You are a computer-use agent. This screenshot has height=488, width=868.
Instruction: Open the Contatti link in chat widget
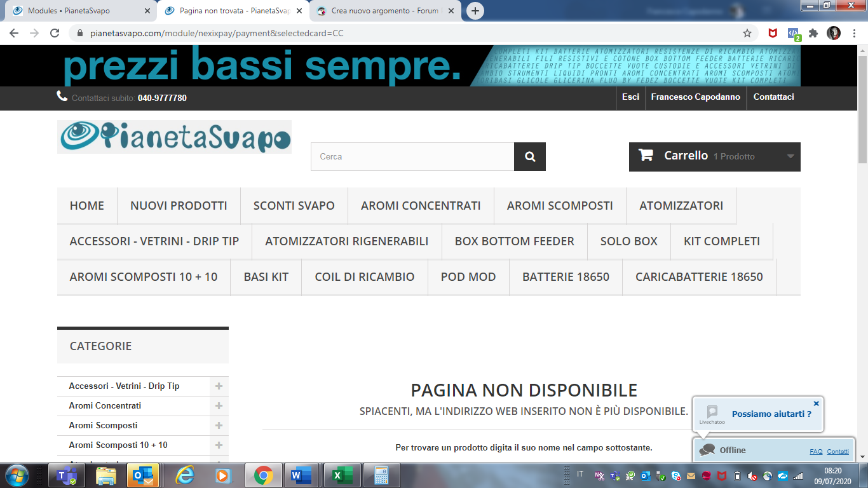[x=837, y=452]
